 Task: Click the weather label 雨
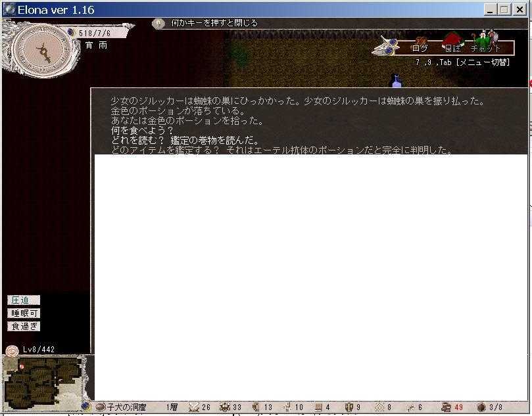click(103, 45)
